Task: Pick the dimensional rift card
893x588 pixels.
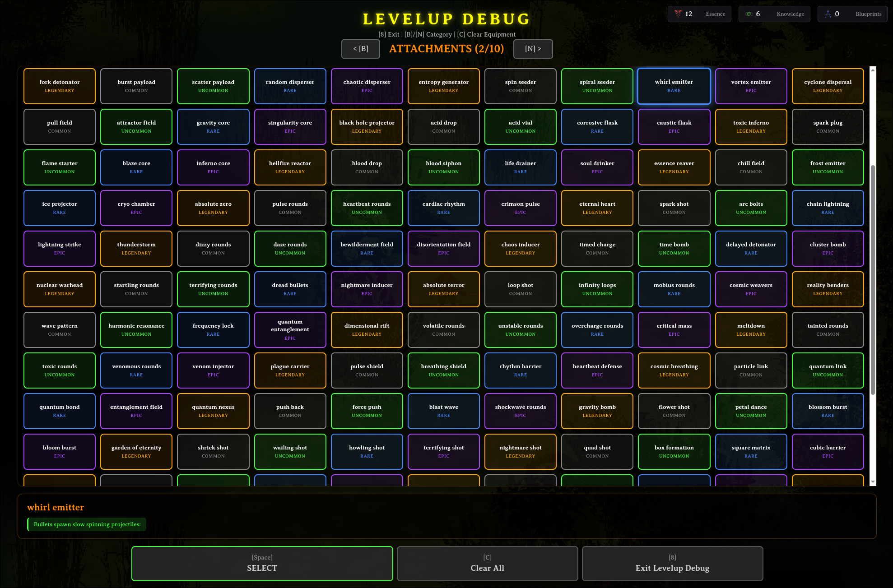Action: 367,330
